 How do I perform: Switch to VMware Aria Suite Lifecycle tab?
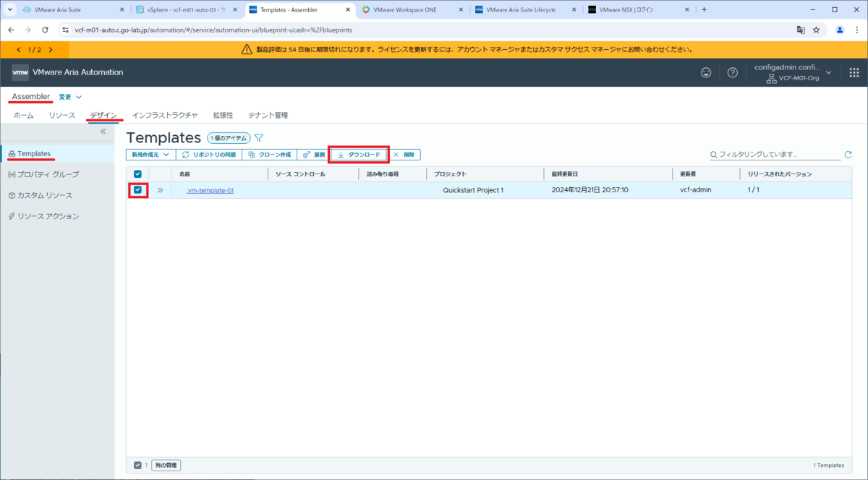click(x=527, y=10)
